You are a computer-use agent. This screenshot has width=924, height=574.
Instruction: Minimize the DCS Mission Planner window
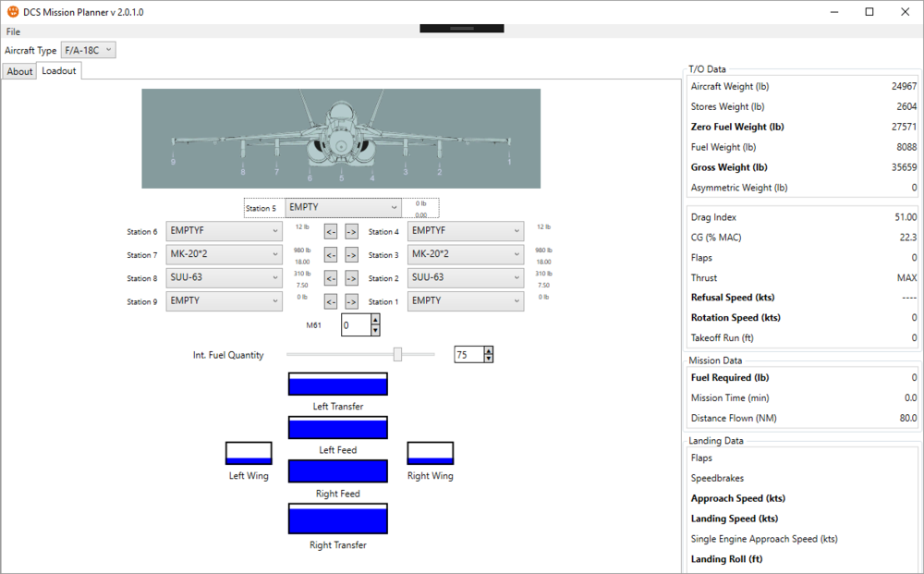coord(834,12)
